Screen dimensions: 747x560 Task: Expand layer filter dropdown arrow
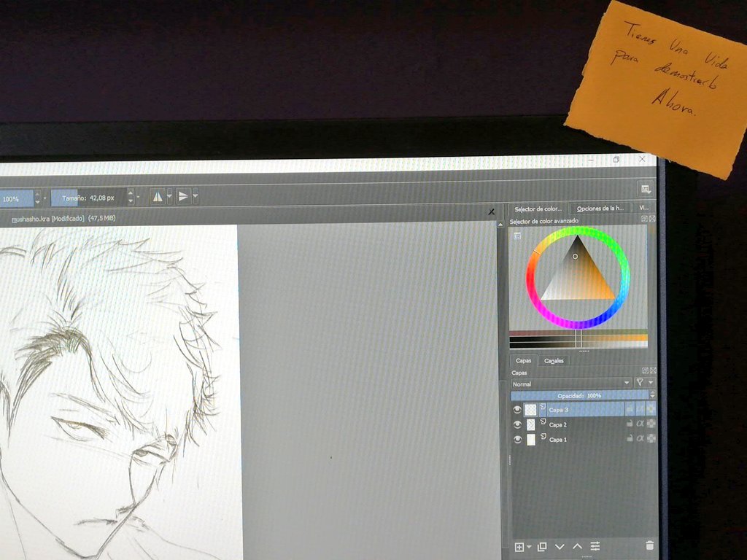651,382
